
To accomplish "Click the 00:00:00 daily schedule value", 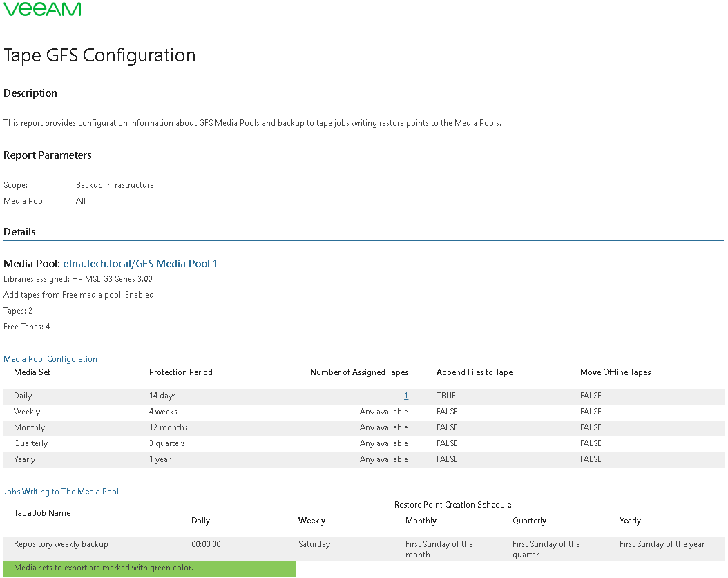I will point(206,544).
